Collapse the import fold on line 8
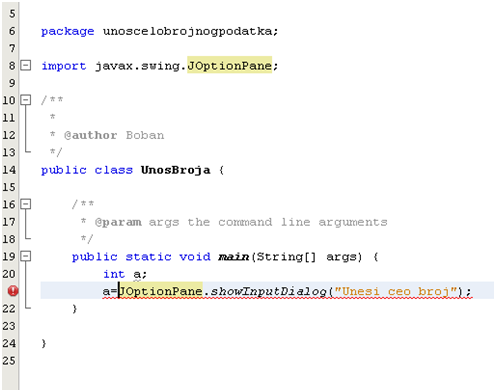496x392 pixels. (x=26, y=65)
